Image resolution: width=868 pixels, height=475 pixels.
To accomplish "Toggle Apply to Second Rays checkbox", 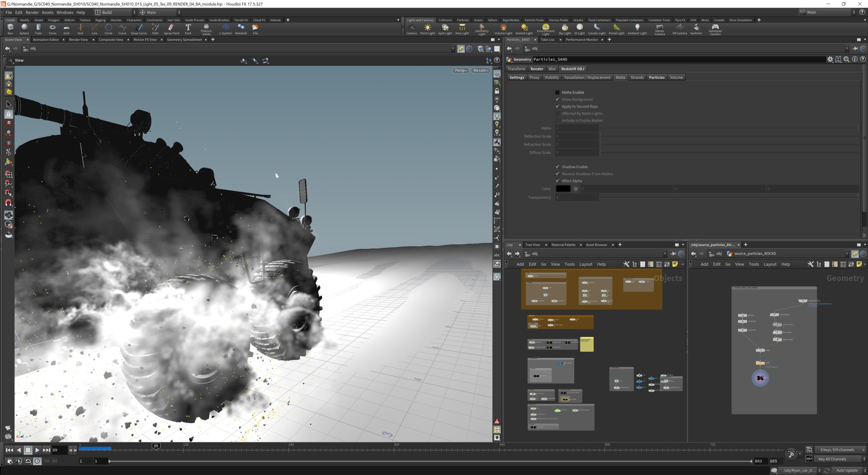I will click(x=557, y=107).
